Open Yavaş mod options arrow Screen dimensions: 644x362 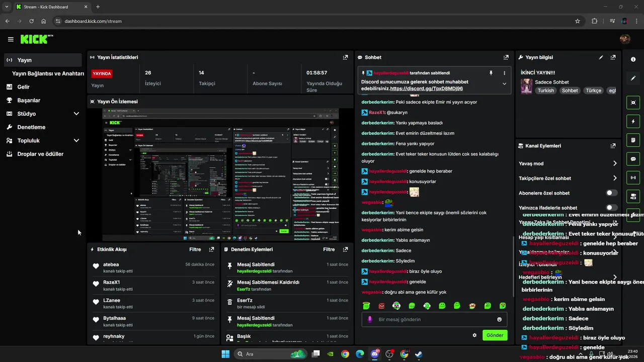(x=615, y=163)
